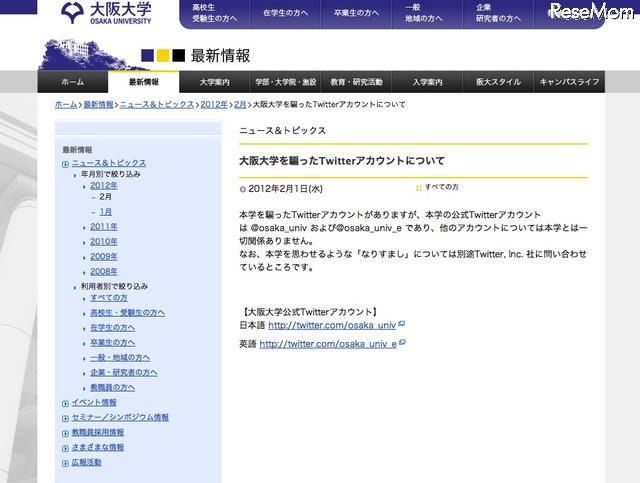The image size is (640, 483).
Task: Select the 最新情報 navigation tab
Action: click(144, 82)
